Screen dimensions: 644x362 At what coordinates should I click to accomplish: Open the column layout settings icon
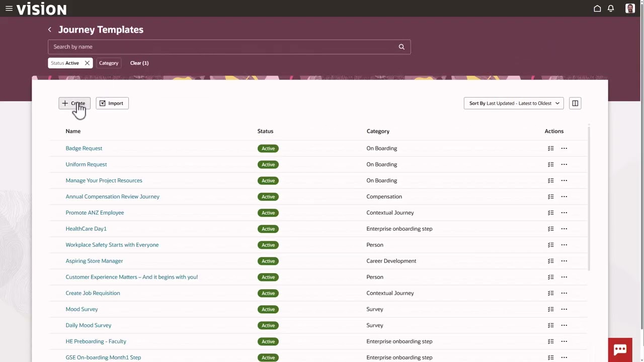coord(575,103)
